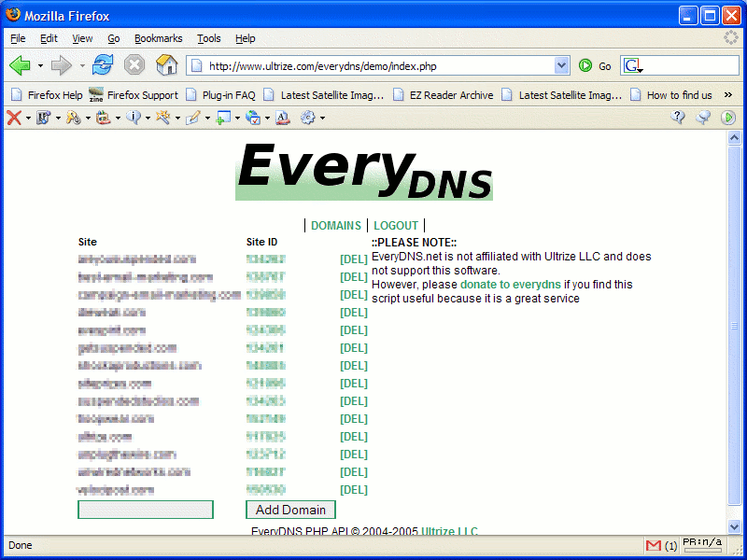Open the gear Options icon

click(x=308, y=118)
